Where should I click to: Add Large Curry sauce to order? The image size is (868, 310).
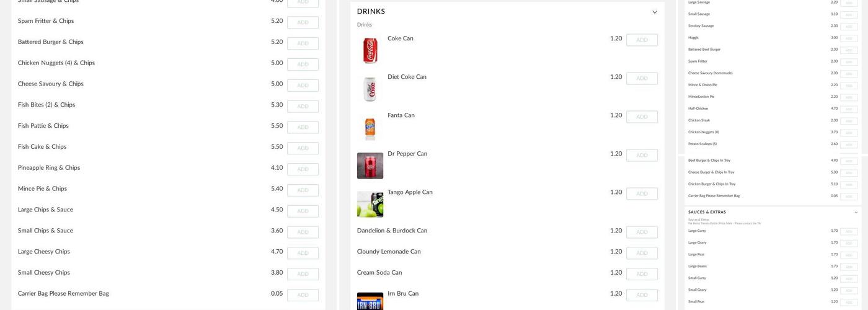[849, 232]
